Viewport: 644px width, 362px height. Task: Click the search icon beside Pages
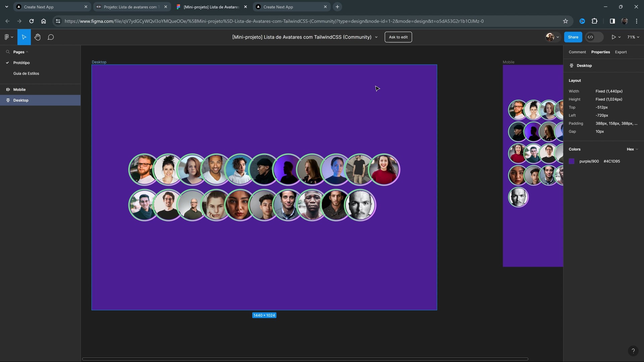pyautogui.click(x=8, y=52)
